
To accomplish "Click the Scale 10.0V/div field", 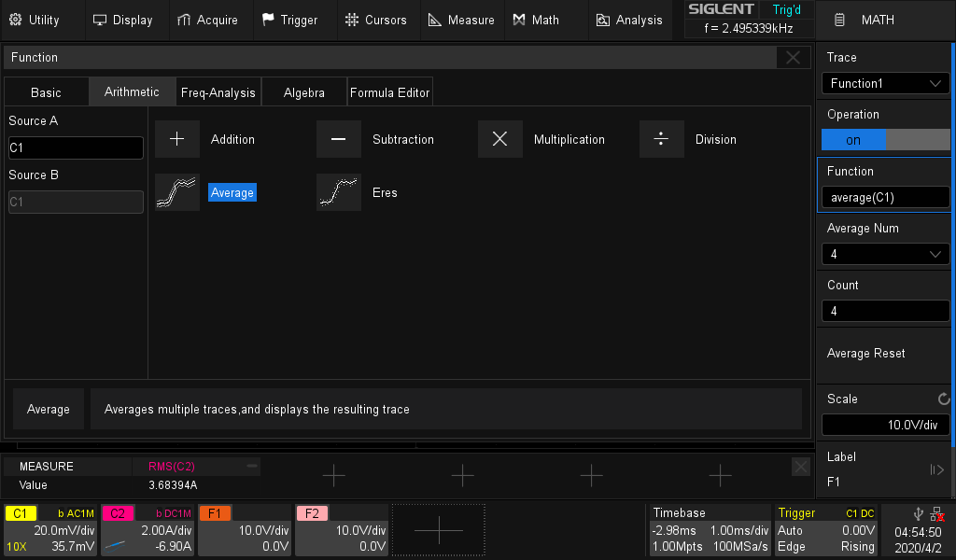I will (885, 425).
